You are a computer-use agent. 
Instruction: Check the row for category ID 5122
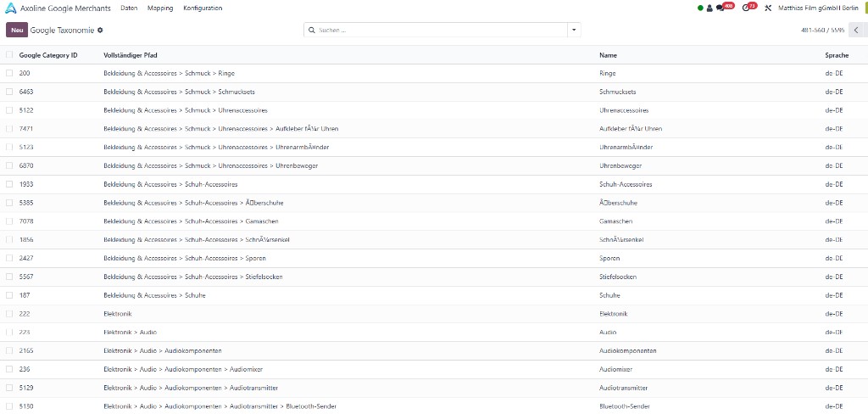[x=9, y=110]
